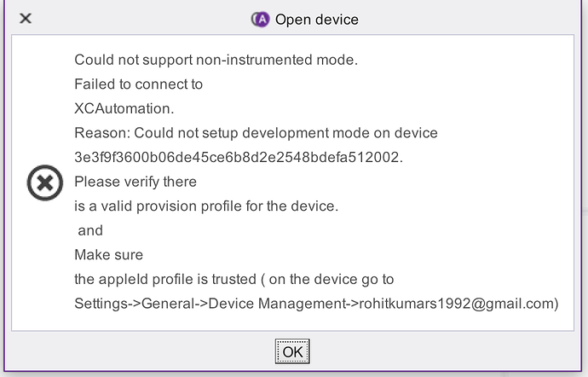The height and width of the screenshot is (377, 588).
Task: Click the "Please verify there" line
Action: click(135, 182)
